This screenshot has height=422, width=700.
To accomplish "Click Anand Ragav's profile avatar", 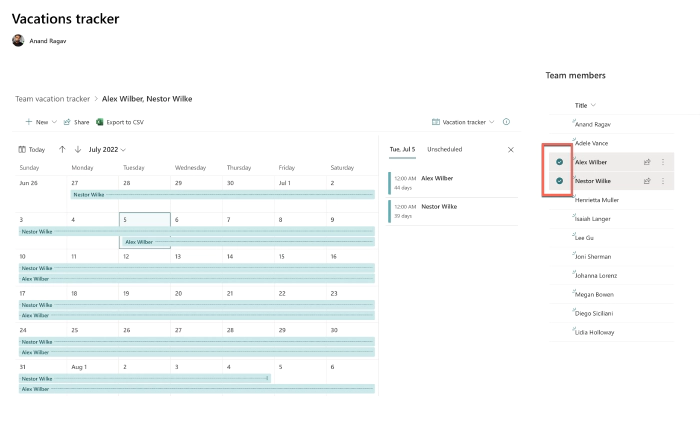I will (x=18, y=40).
